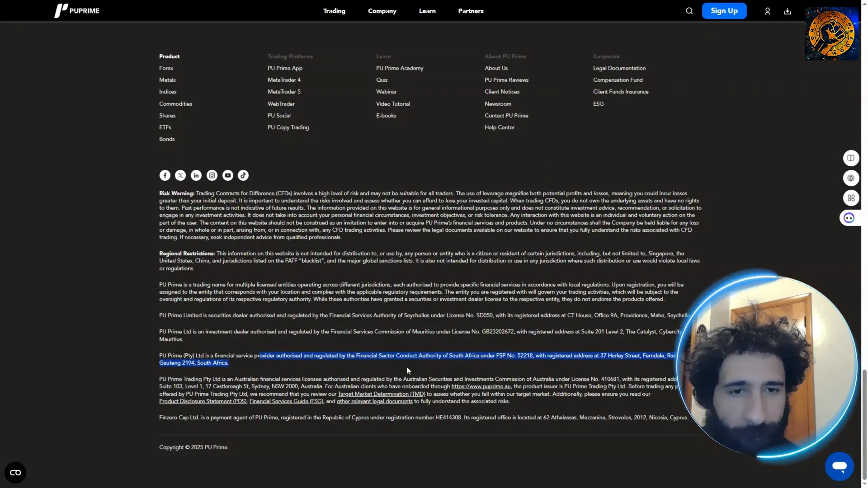Open the Quiz link
Viewport: 868px width, 488px height.
click(x=382, y=80)
